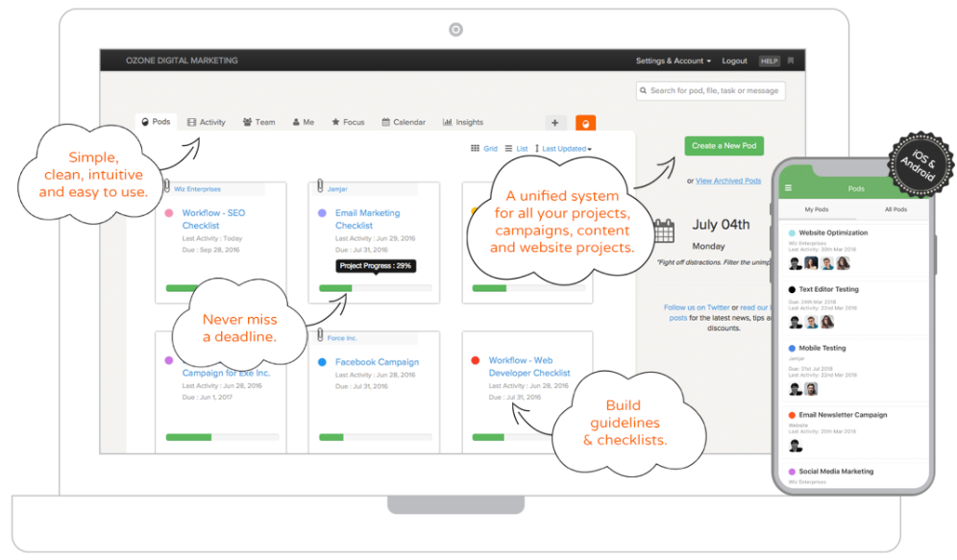
Task: Open the Last Updated sort dropdown
Action: (563, 148)
